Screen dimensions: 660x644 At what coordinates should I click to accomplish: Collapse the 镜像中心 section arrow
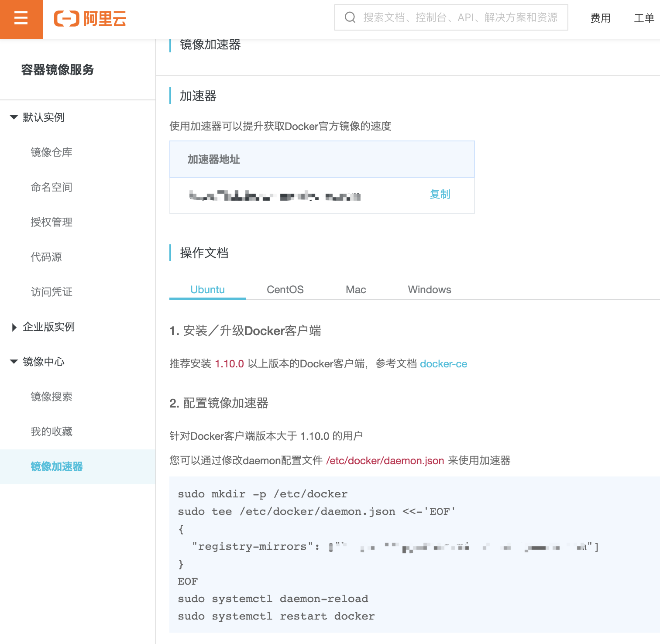[x=14, y=362]
